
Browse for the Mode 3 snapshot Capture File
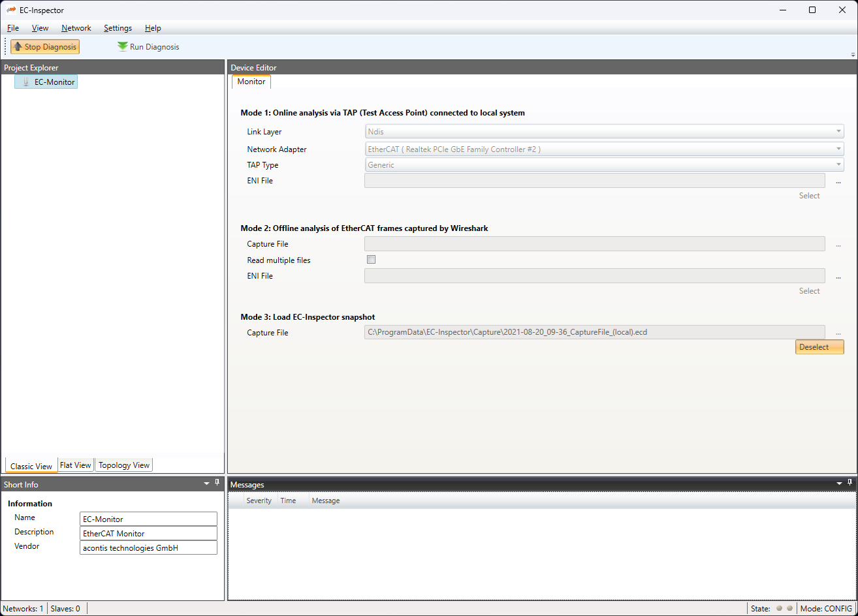pyautogui.click(x=838, y=333)
